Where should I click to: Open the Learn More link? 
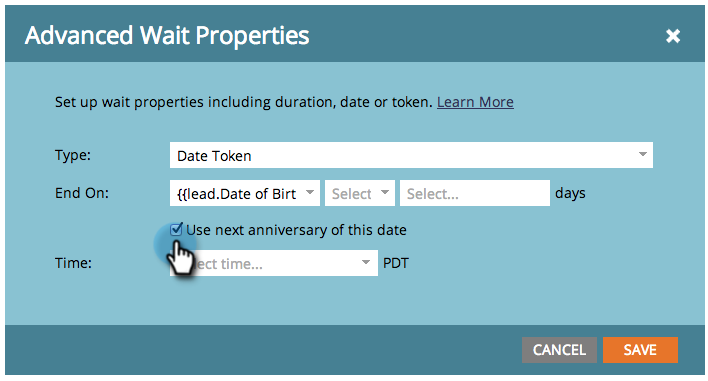point(475,102)
